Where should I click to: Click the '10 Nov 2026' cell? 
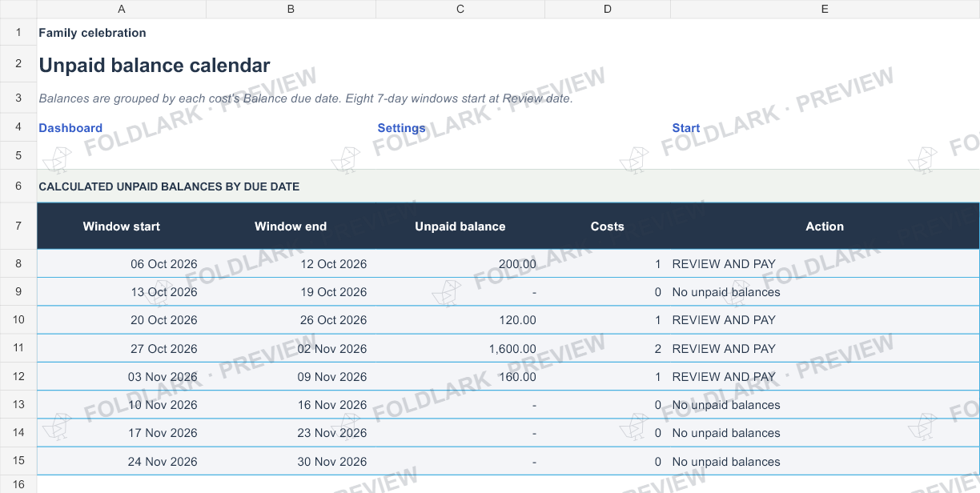click(x=122, y=405)
